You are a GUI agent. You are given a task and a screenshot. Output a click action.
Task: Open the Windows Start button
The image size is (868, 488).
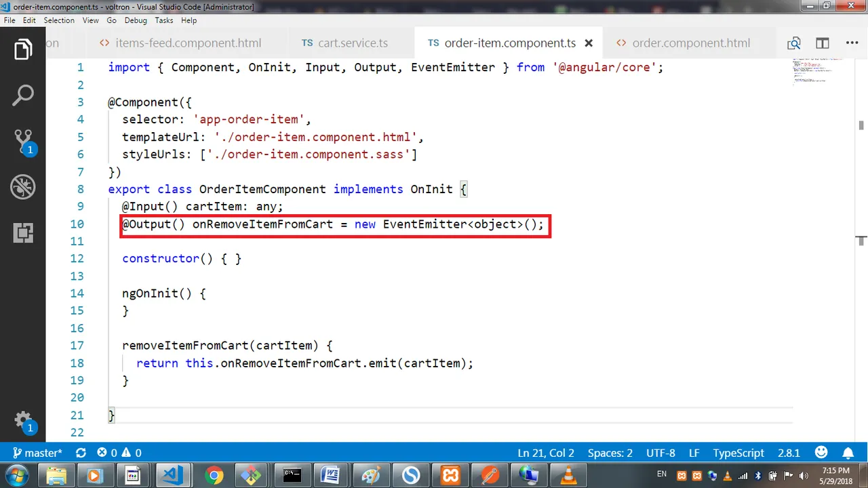(16, 475)
